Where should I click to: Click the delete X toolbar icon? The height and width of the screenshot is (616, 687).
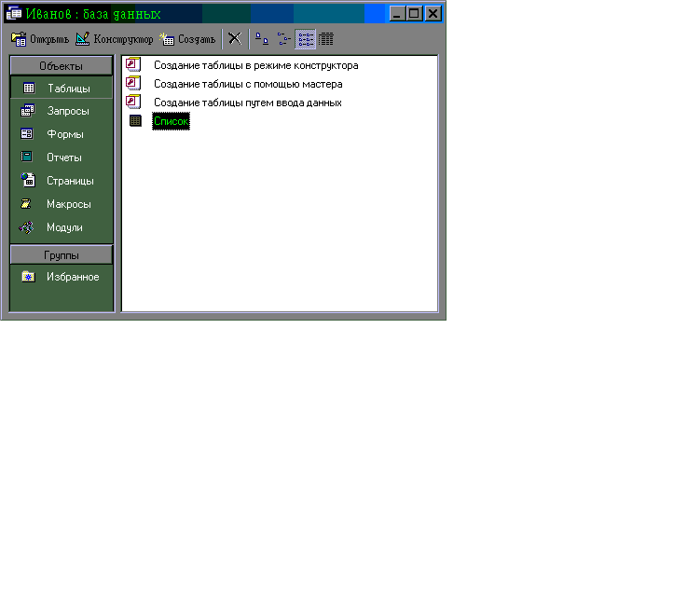[235, 38]
